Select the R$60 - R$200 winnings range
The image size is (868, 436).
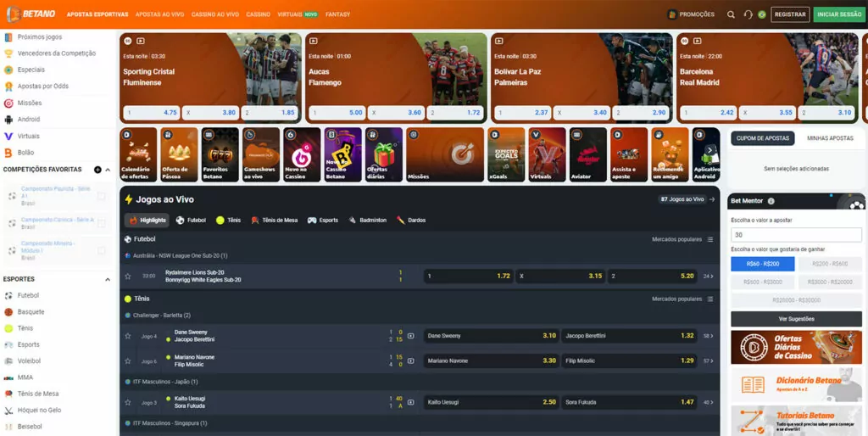click(762, 264)
